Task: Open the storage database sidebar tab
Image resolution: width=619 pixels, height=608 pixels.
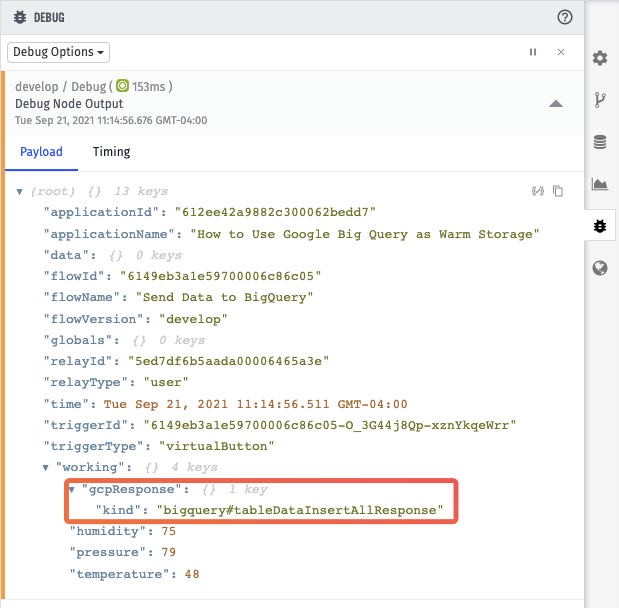Action: click(600, 142)
